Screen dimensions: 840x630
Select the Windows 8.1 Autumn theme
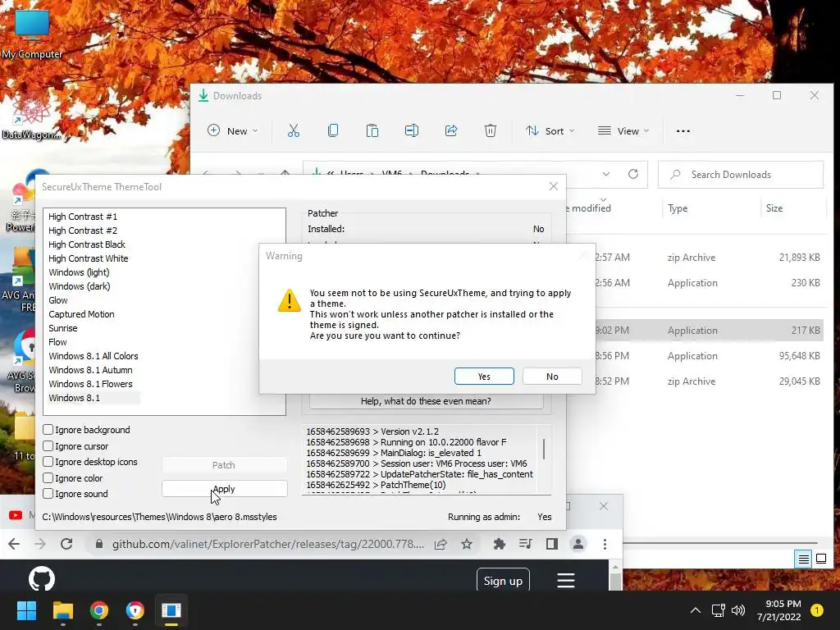coord(90,370)
